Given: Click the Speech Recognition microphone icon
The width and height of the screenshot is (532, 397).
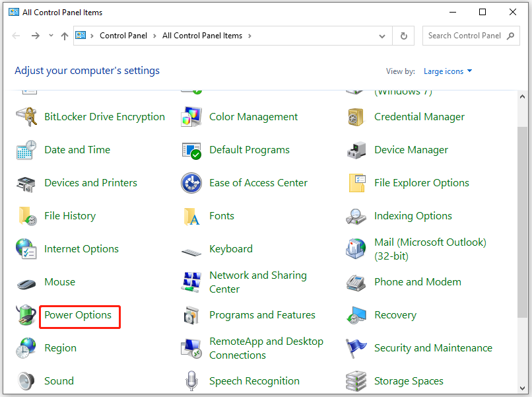Looking at the screenshot, I should (x=191, y=380).
